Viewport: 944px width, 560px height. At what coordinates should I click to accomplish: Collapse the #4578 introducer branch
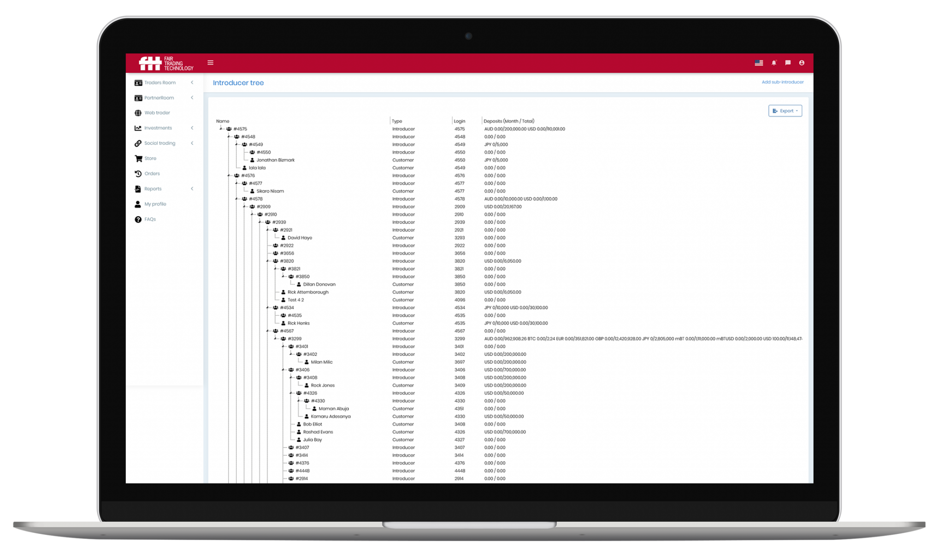235,199
